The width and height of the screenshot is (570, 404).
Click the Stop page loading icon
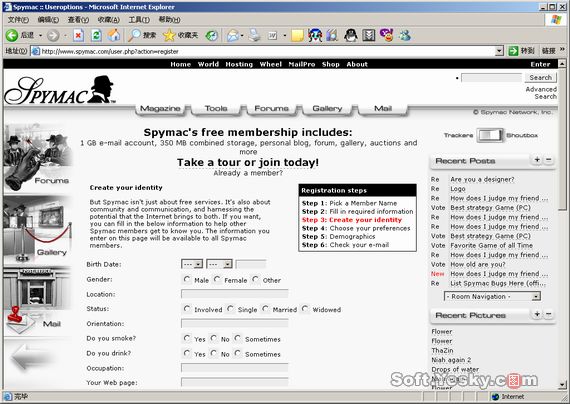(78, 35)
